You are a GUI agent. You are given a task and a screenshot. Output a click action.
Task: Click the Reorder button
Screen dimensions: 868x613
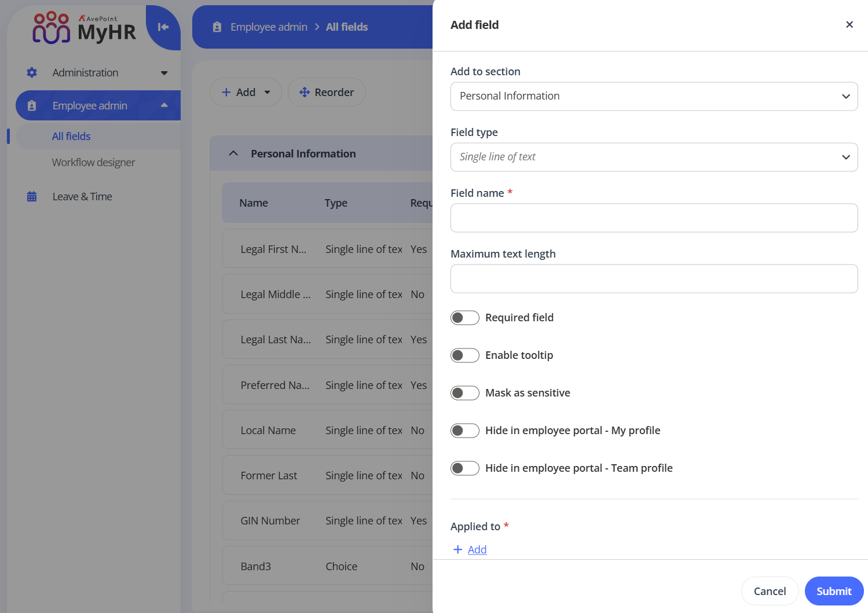point(327,92)
